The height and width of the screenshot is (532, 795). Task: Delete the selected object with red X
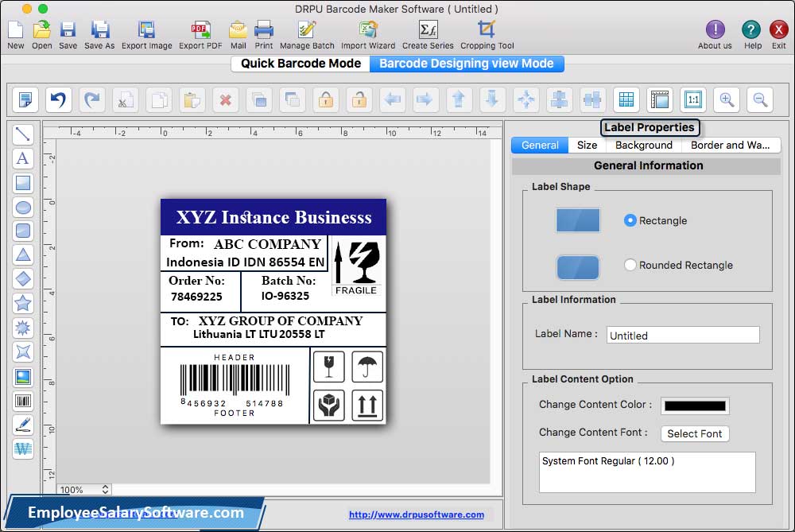226,99
